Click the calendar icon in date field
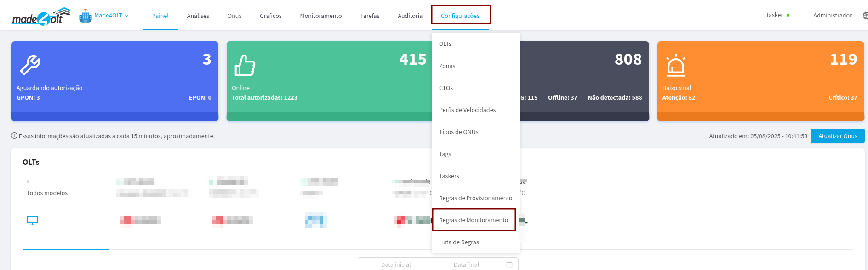Screen dimensions: 868x270 click(509, 264)
